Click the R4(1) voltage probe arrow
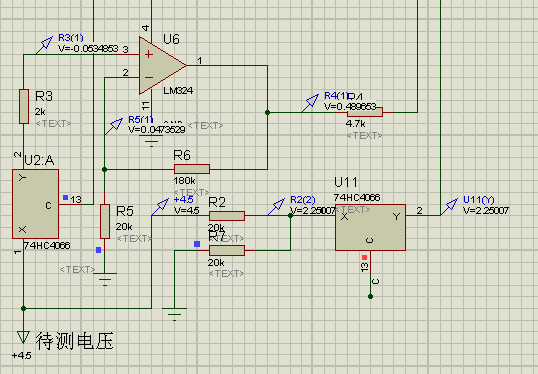The width and height of the screenshot is (538, 374). [311, 103]
